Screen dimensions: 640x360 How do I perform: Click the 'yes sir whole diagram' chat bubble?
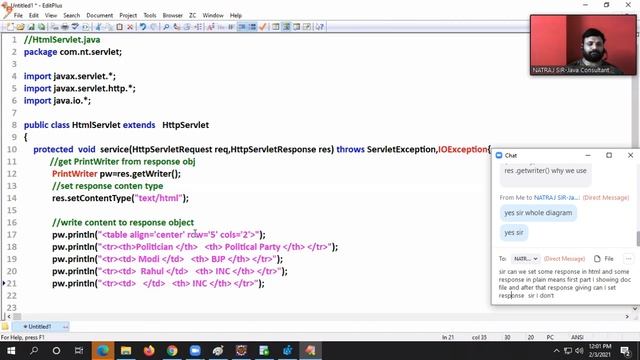[x=538, y=213]
